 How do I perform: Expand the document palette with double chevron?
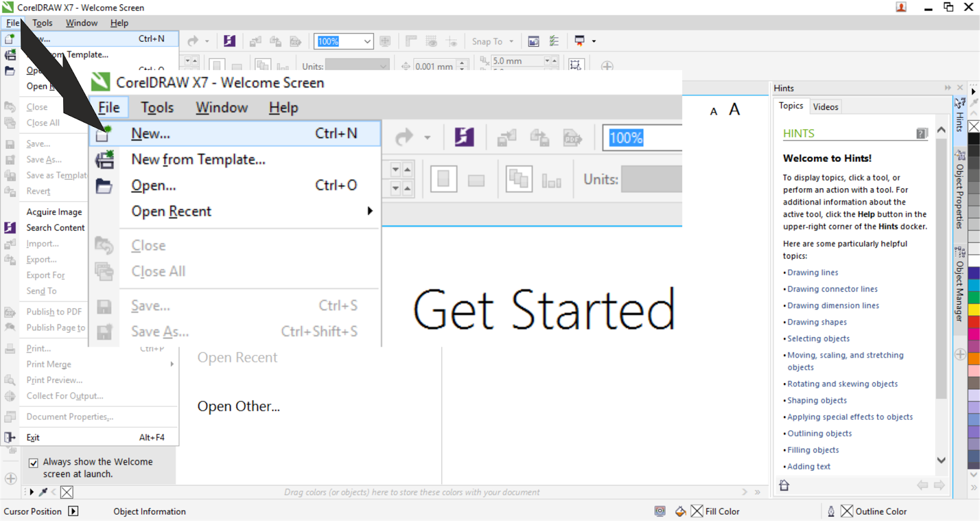tap(758, 492)
